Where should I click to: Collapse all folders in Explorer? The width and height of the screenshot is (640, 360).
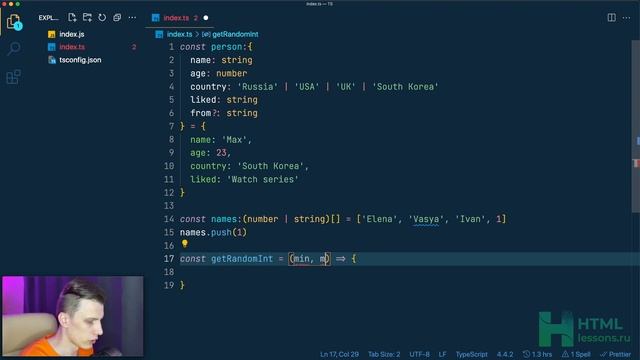point(117,18)
